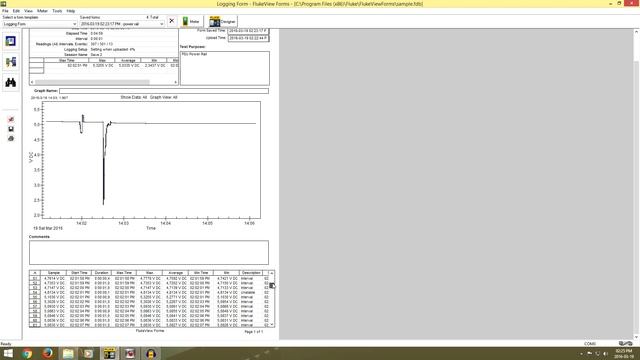Click the connection status icon in status bar
Viewport: 640px width, 360px height.
pos(625,344)
